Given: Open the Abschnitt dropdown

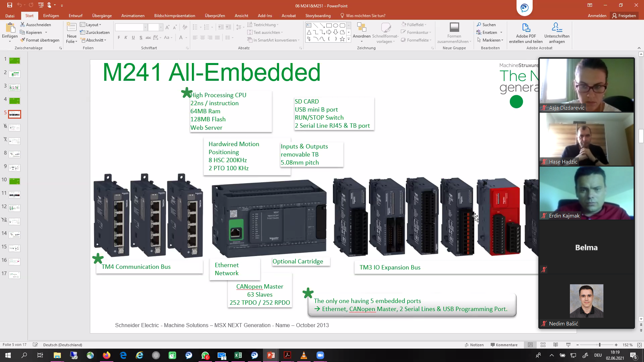Looking at the screenshot, I should coord(94,40).
